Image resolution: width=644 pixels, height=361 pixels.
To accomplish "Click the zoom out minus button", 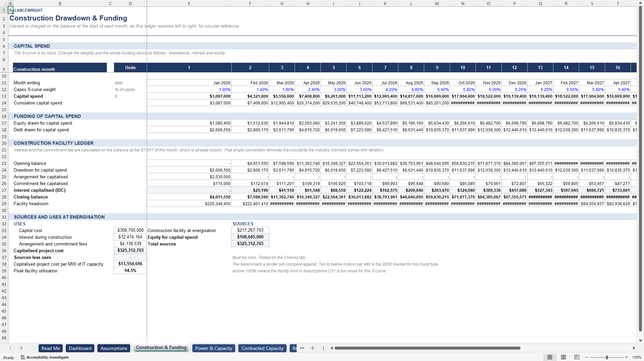I will (587, 357).
